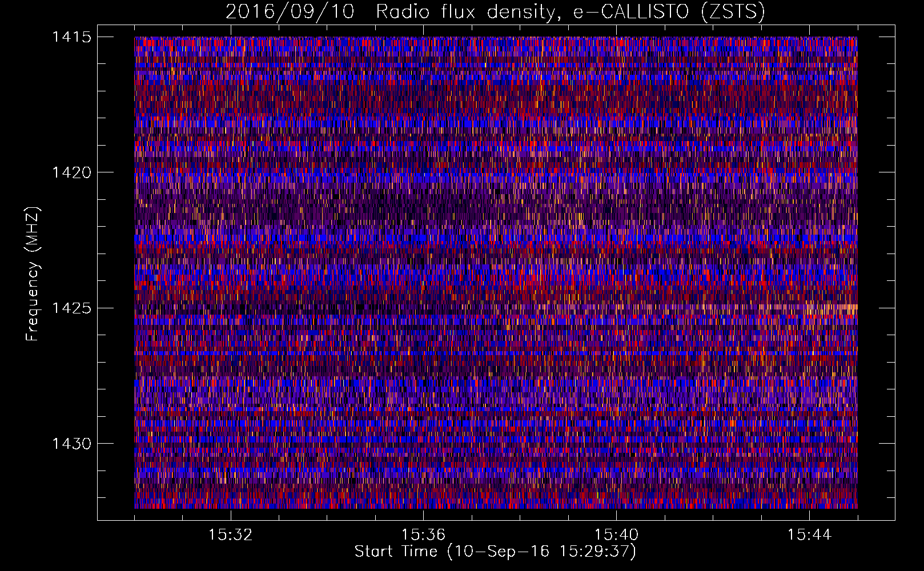
Task: Click the 15:44 time tick label
Action: (x=809, y=535)
